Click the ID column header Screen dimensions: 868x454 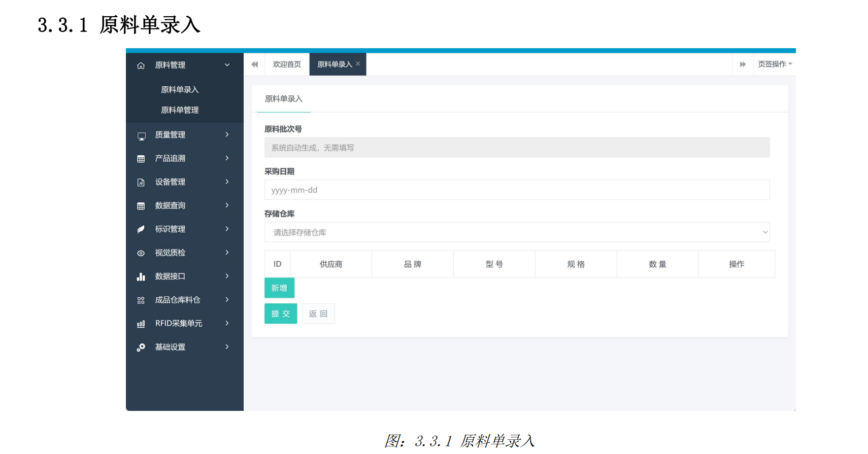tap(278, 264)
